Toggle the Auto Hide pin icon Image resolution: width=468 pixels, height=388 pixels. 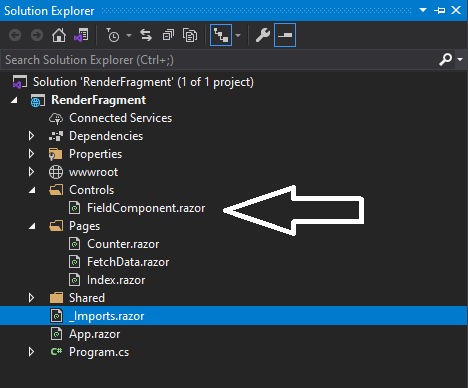(x=440, y=10)
